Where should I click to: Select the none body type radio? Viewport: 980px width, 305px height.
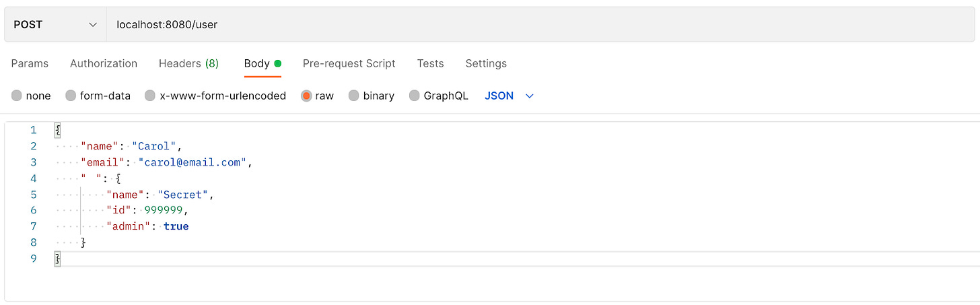17,96
